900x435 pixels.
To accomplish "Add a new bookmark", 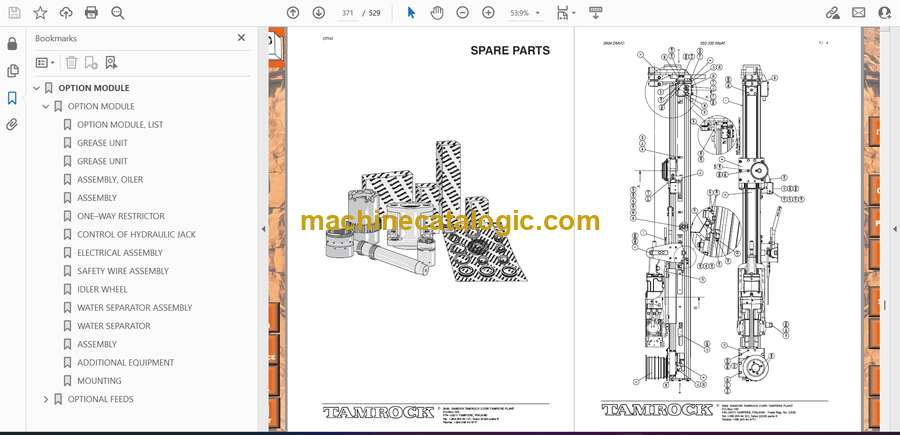I will tap(91, 63).
